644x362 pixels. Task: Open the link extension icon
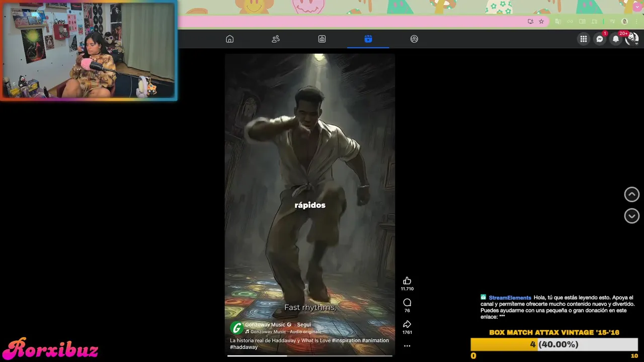click(570, 21)
